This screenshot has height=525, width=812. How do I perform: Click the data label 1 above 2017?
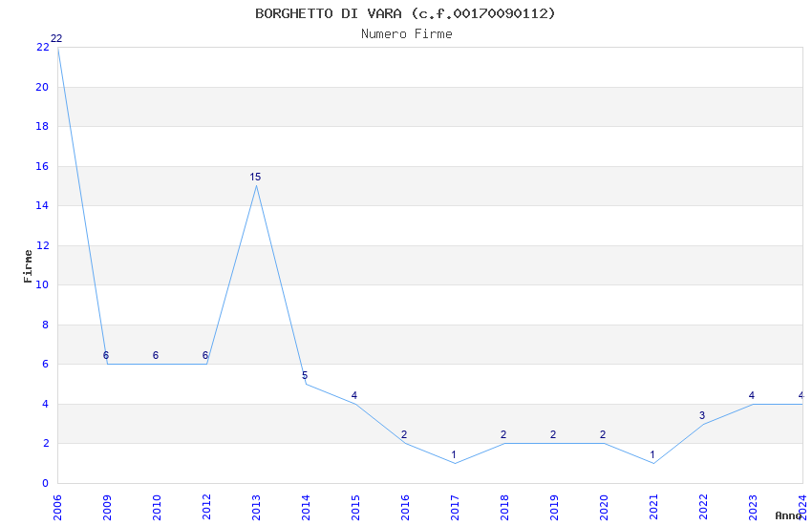click(454, 455)
